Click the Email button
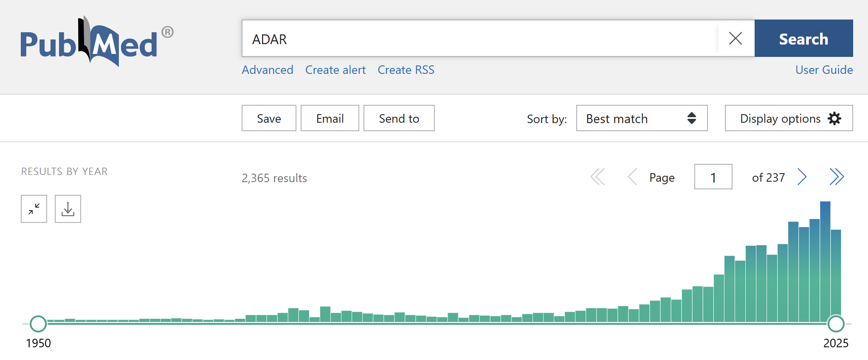868x360 pixels. tap(330, 118)
